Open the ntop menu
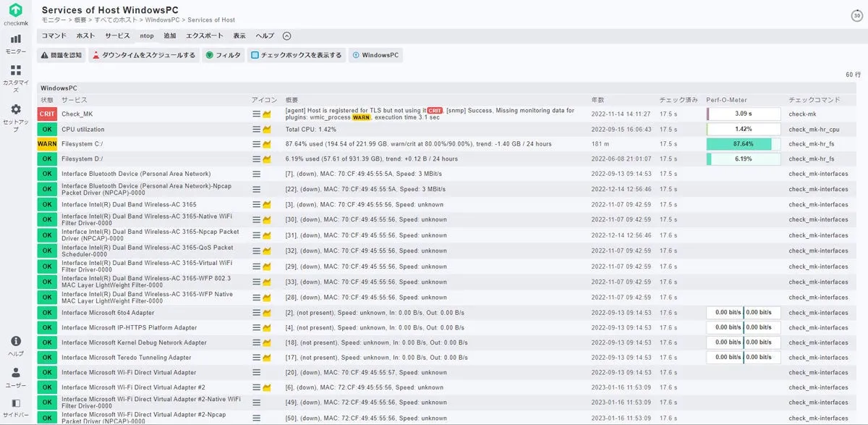 point(147,35)
